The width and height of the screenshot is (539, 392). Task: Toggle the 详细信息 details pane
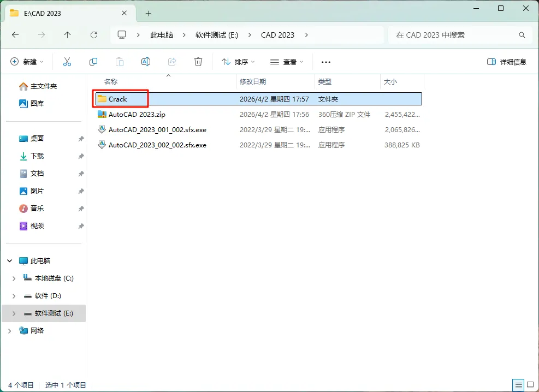click(507, 62)
